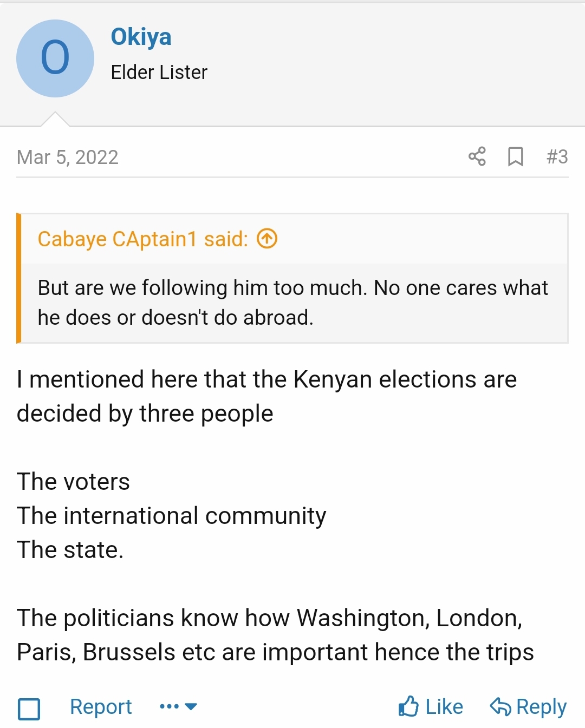Open the three-dots more options dropdown
The image size is (585, 728).
tap(178, 706)
